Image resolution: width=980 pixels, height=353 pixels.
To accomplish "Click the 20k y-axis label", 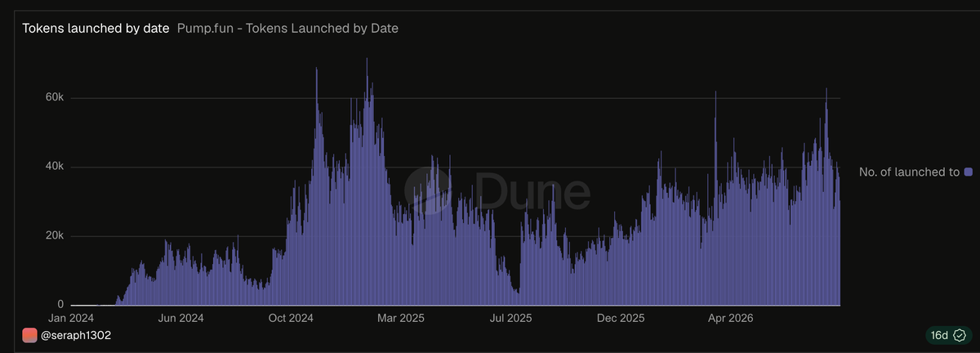I will pyautogui.click(x=54, y=235).
